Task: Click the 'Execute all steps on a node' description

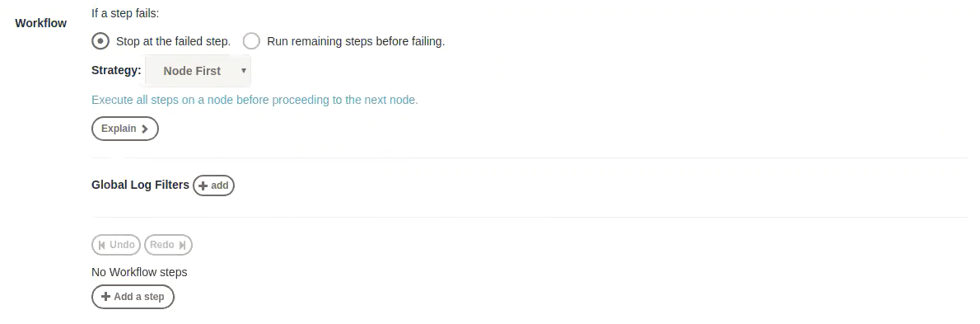Action: point(254,100)
